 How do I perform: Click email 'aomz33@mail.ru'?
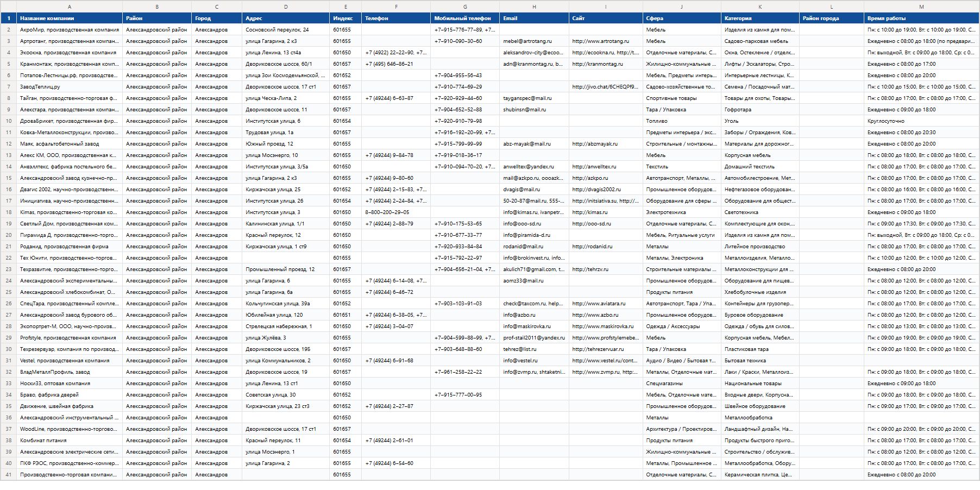click(534, 280)
